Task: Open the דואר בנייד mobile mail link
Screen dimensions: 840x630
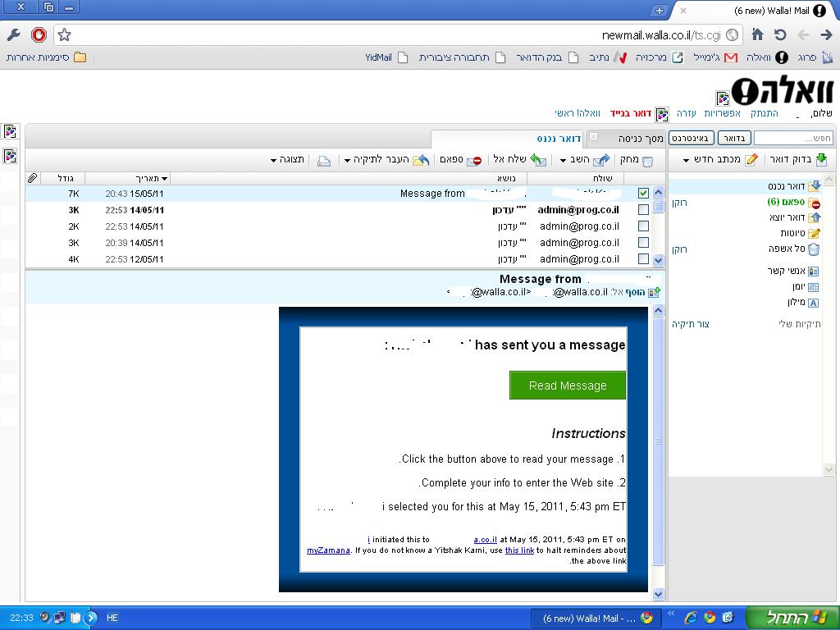Action: [631, 113]
